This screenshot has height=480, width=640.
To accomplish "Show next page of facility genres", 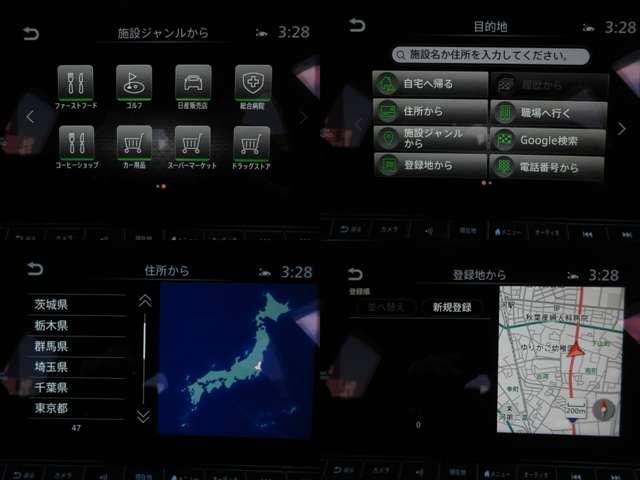I will pos(303,118).
